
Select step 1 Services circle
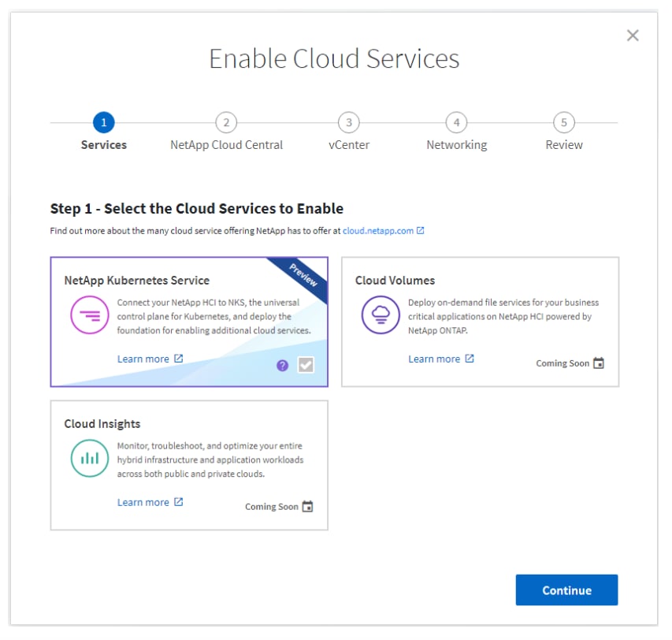coord(104,123)
